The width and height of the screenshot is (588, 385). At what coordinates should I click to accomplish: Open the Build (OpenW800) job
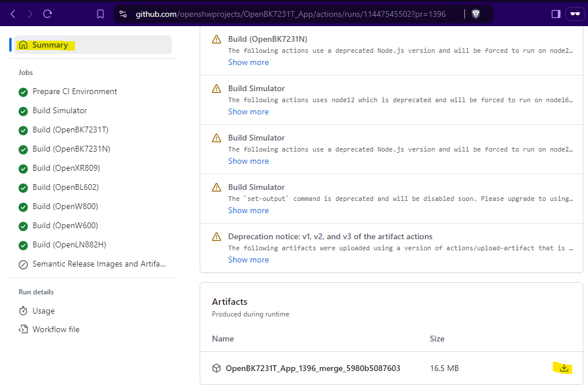pyautogui.click(x=58, y=206)
